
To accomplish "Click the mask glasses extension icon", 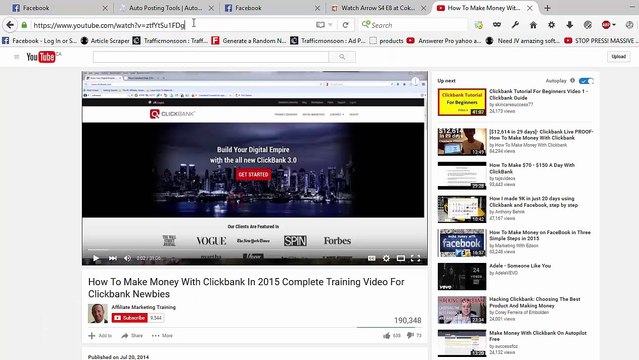I will click(497, 25).
